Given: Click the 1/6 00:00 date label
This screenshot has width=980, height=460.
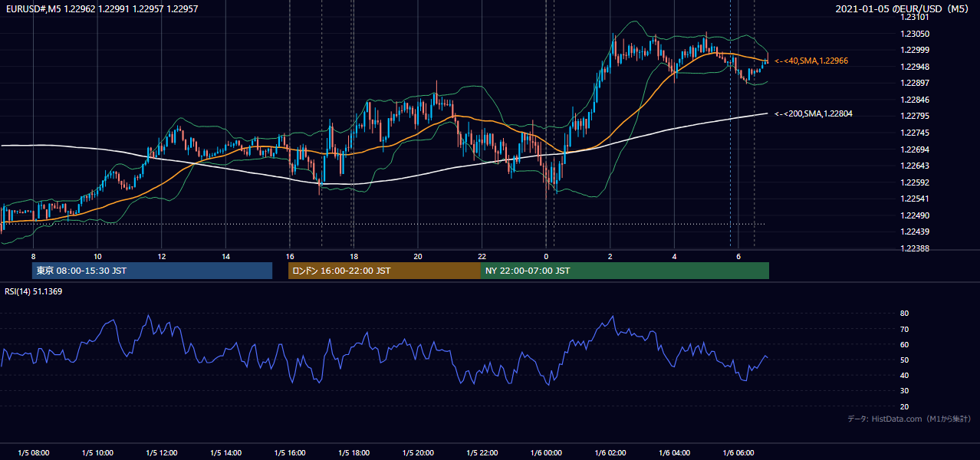Looking at the screenshot, I should (x=546, y=453).
